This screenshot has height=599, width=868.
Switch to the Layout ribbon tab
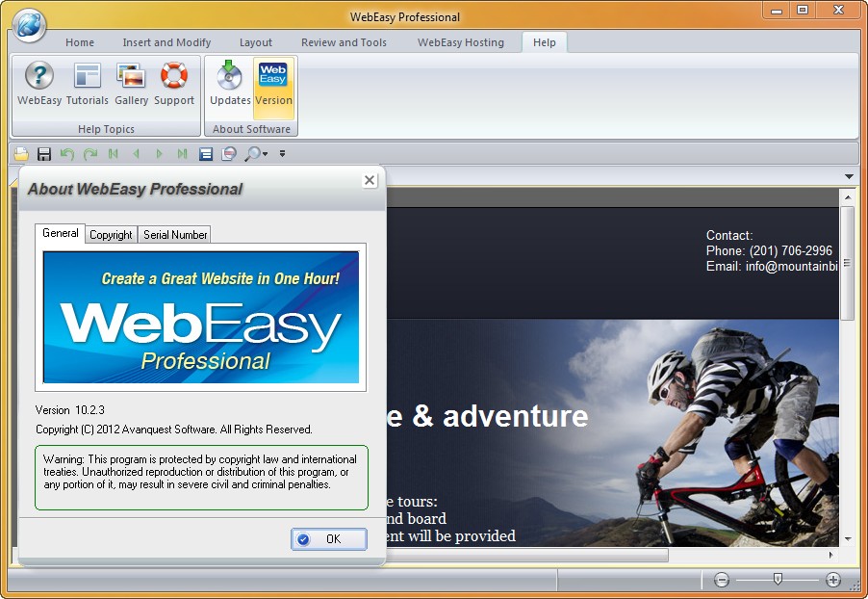[256, 42]
